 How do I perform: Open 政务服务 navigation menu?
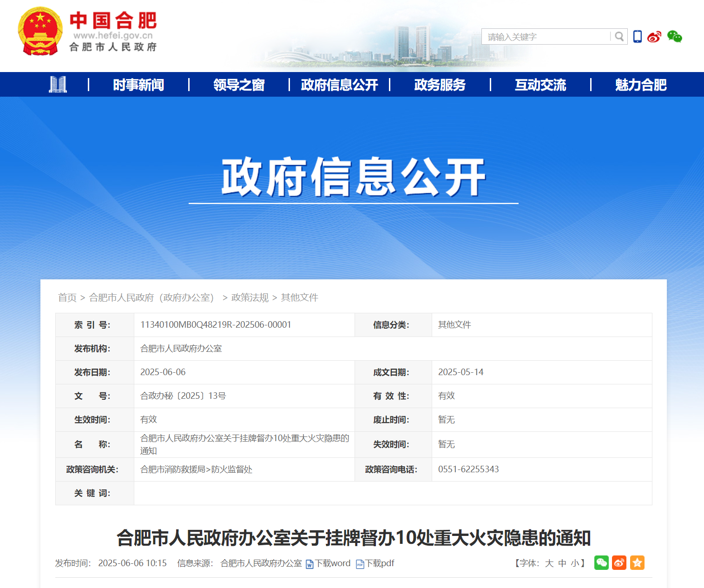pyautogui.click(x=440, y=85)
